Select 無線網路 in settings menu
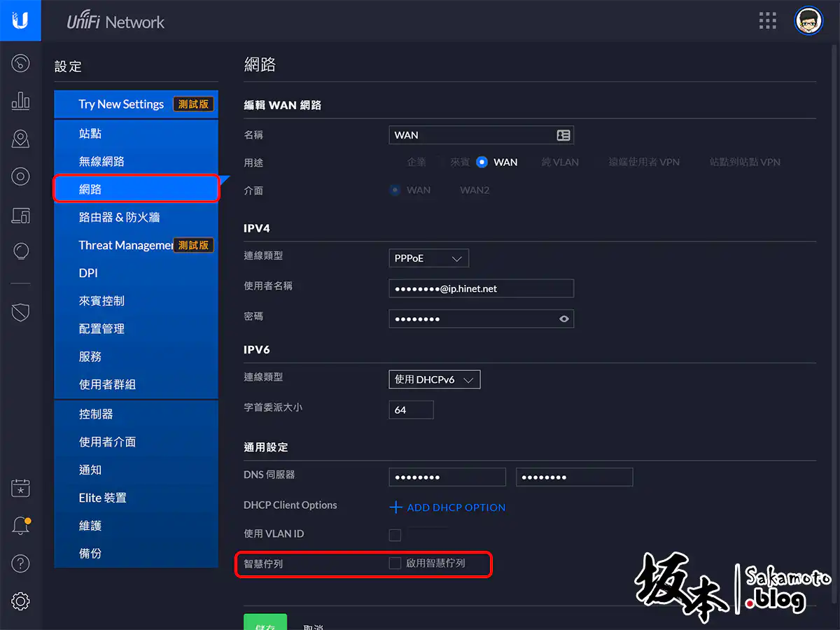 pyautogui.click(x=101, y=162)
